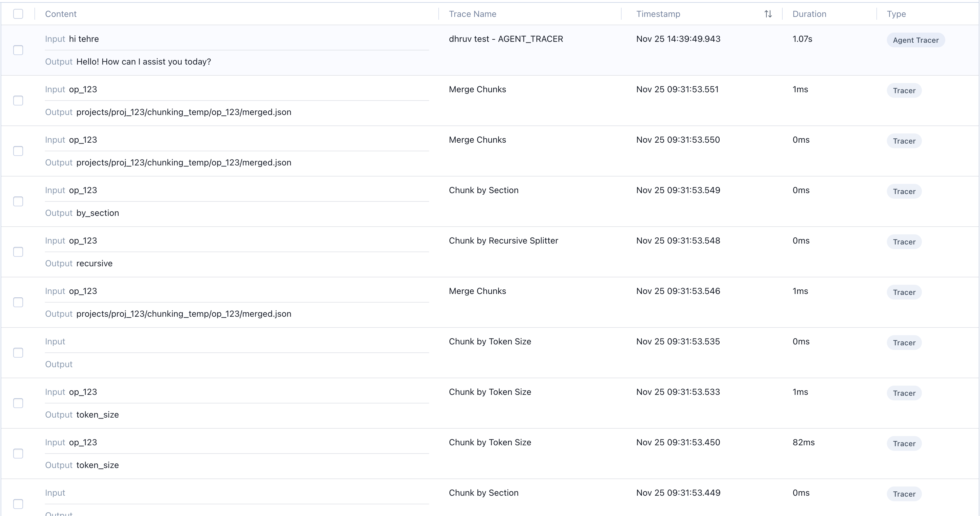Image resolution: width=980 pixels, height=516 pixels.
Task: Click the Agent Tracer type badge
Action: click(x=915, y=40)
